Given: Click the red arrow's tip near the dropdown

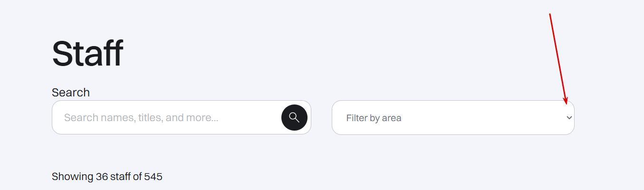Looking at the screenshot, I should click(x=566, y=103).
